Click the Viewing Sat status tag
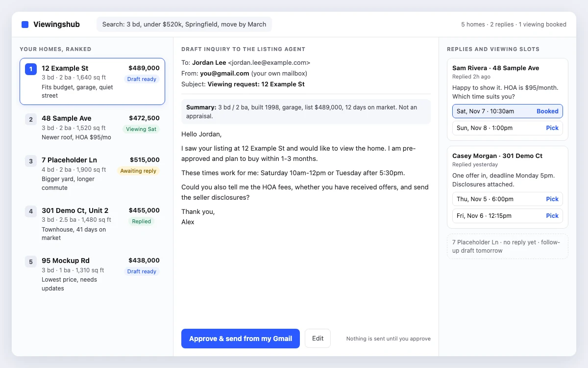This screenshot has width=588, height=368. click(141, 129)
